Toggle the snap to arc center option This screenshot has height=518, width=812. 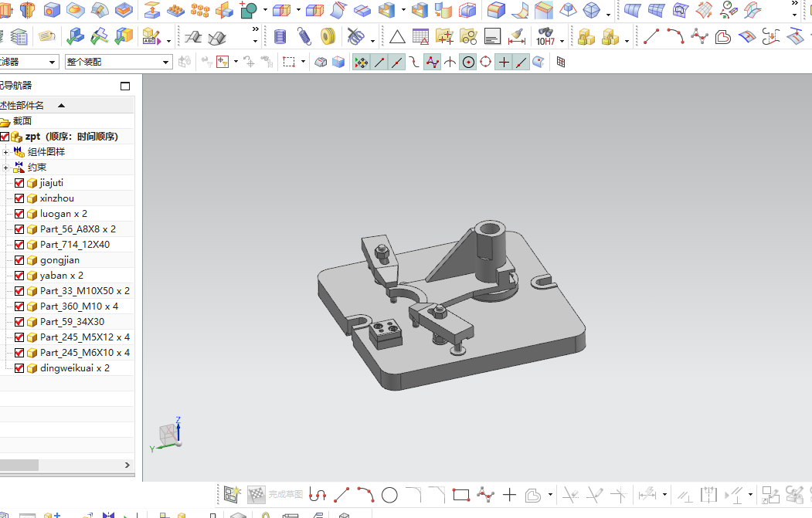click(x=468, y=62)
